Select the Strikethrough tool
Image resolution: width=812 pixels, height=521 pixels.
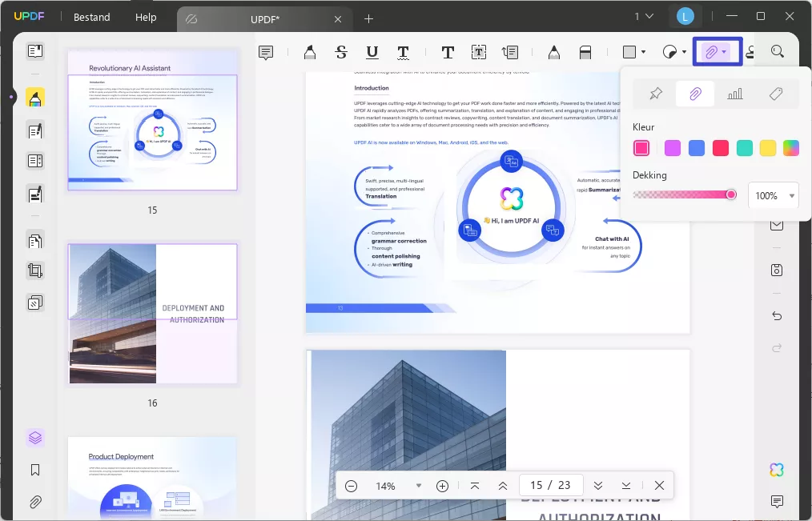tap(341, 52)
